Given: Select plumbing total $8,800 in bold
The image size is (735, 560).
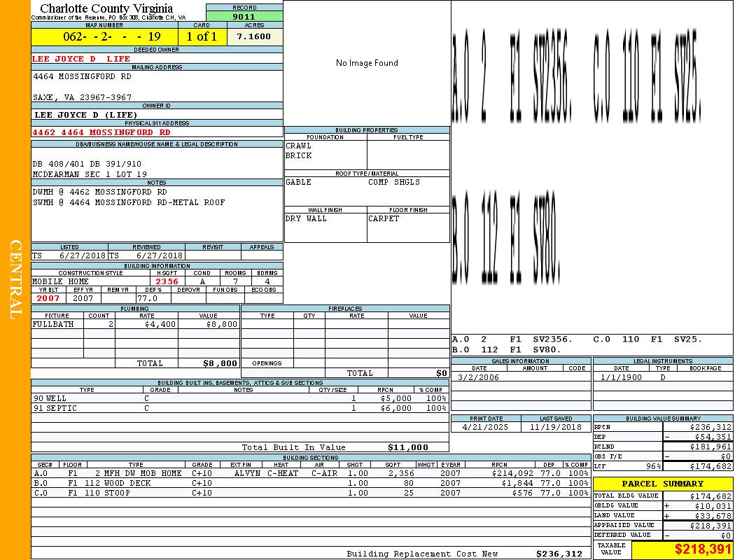Looking at the screenshot, I should (x=220, y=363).
